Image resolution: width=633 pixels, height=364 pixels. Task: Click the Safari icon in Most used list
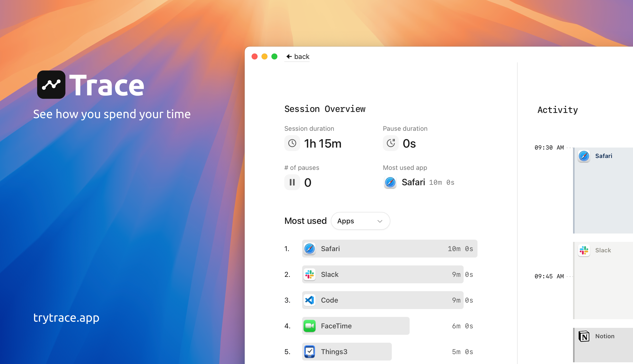(x=310, y=249)
